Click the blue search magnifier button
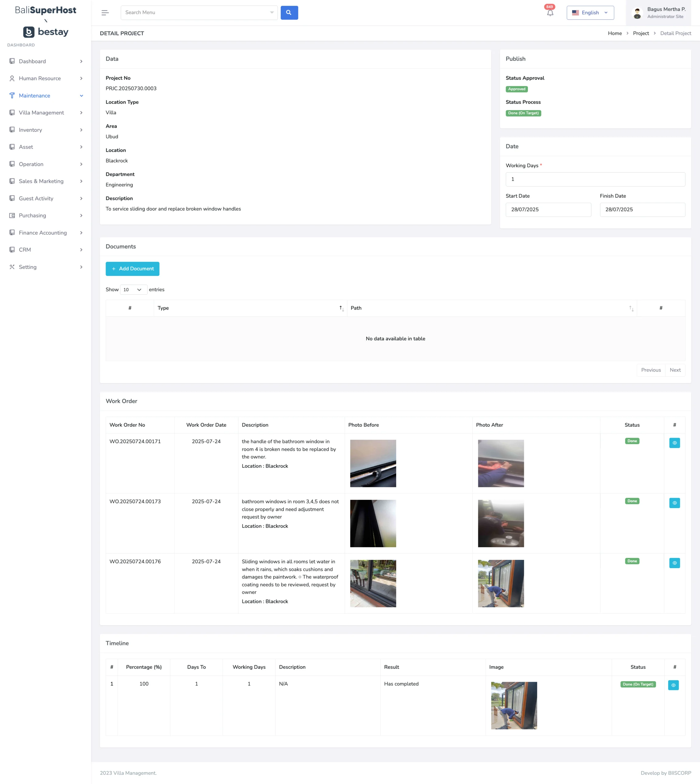The image size is (700, 784). pyautogui.click(x=289, y=13)
